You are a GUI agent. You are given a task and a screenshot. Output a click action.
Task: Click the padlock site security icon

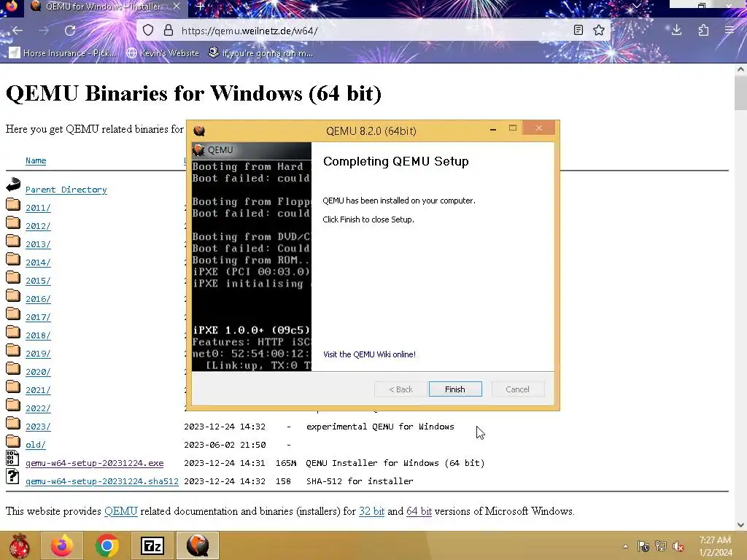click(169, 31)
